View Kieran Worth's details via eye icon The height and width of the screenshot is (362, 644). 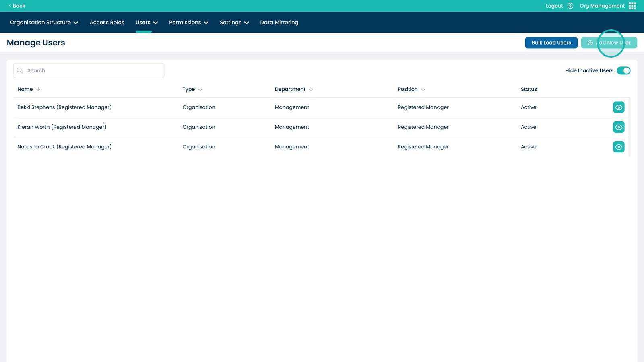(618, 127)
